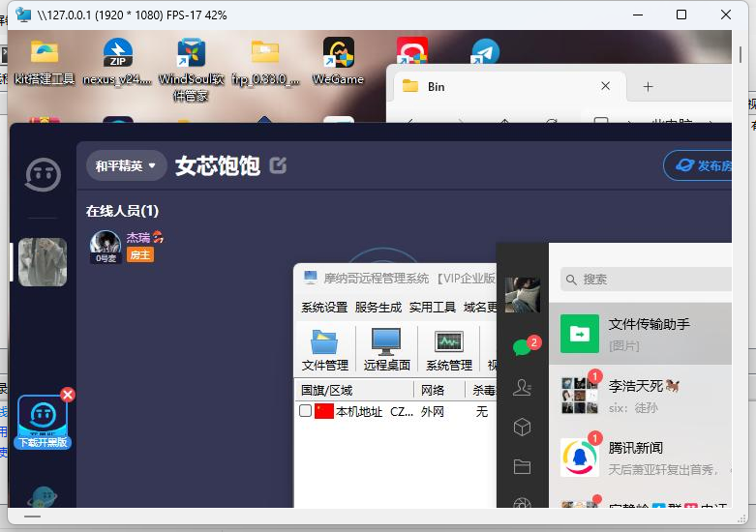Open the WeChat cube favorites icon
The image size is (756, 532).
click(522, 427)
